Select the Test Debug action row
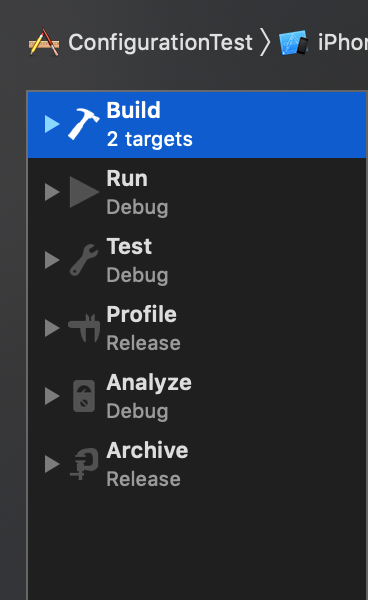Viewport: 368px width, 600px height. coord(197,260)
